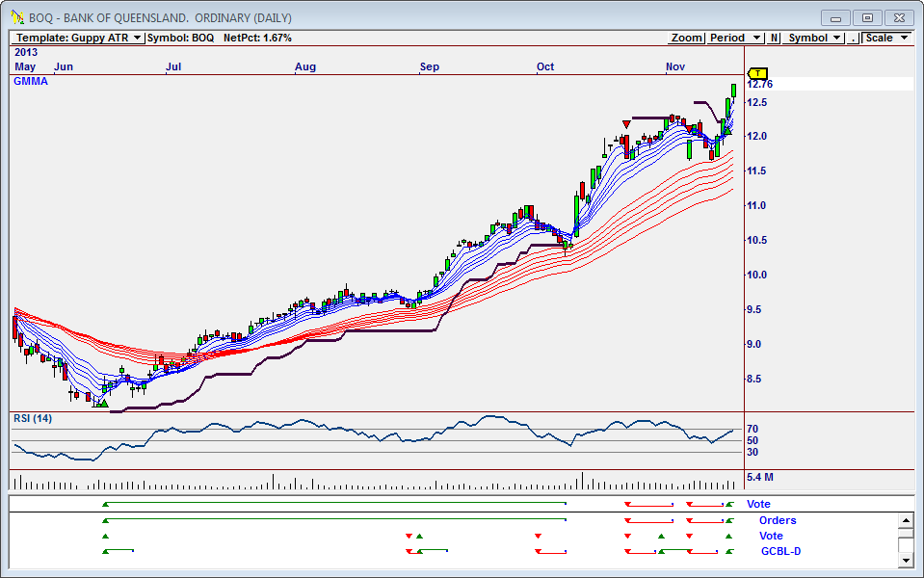Click the green buy triangle at June low
The height and width of the screenshot is (578, 924).
point(104,403)
